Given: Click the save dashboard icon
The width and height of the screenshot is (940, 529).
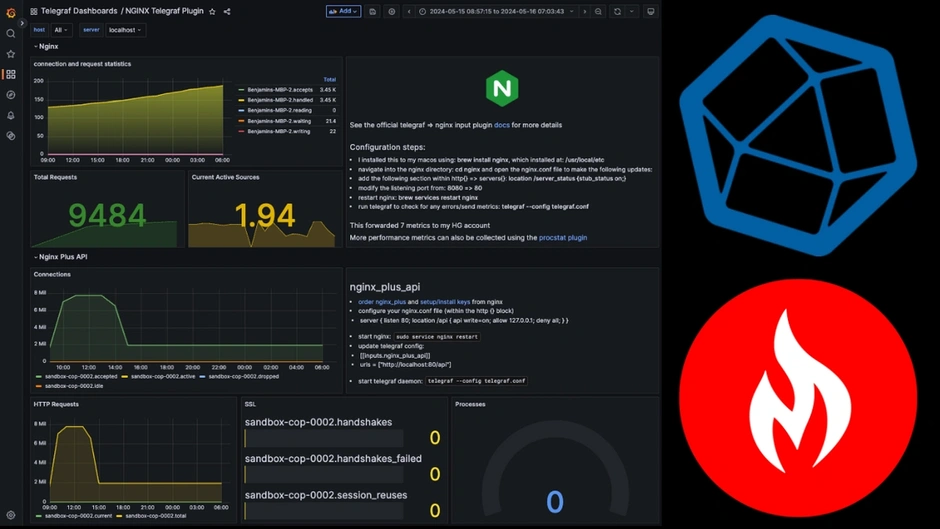Looking at the screenshot, I should tap(373, 12).
